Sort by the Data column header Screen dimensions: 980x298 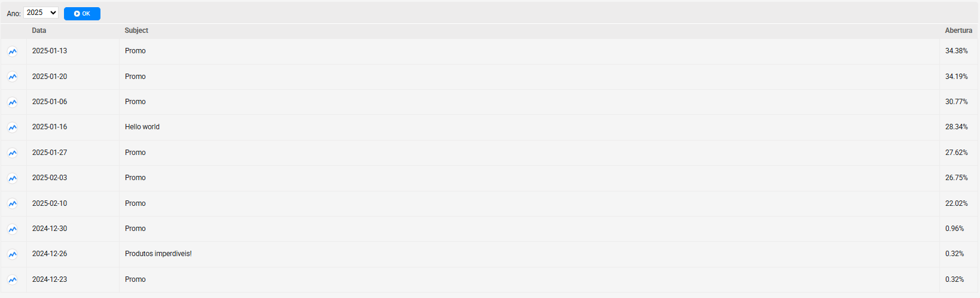39,31
